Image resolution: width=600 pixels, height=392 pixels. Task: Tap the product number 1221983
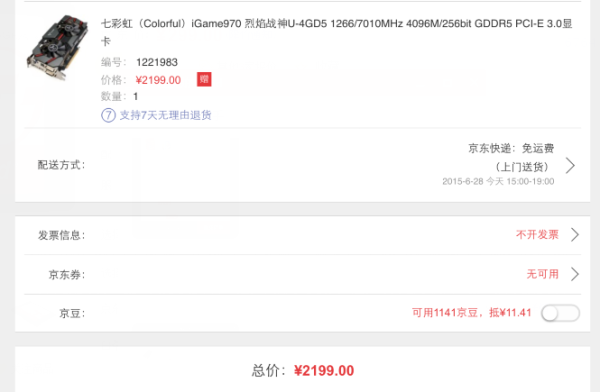click(x=157, y=62)
